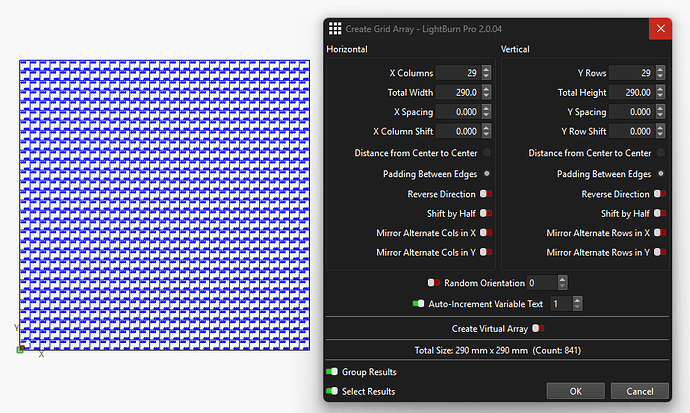The height and width of the screenshot is (413, 690).
Task: Enable horizontal Shift by Half
Action: click(x=486, y=213)
